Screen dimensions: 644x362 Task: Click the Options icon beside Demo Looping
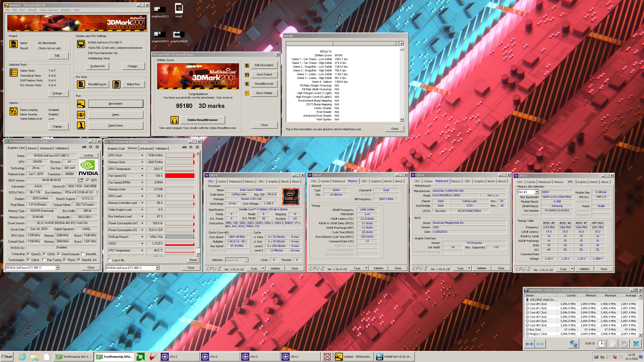(x=13, y=111)
